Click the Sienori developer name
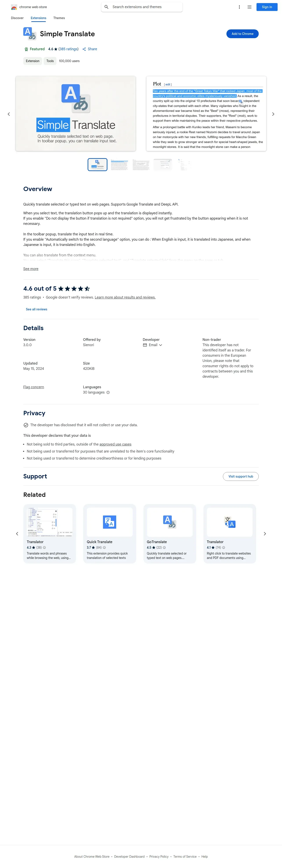 coord(88,345)
